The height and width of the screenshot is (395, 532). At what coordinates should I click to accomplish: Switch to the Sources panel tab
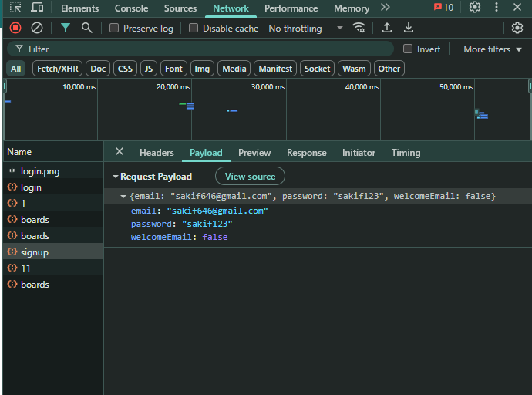180,8
